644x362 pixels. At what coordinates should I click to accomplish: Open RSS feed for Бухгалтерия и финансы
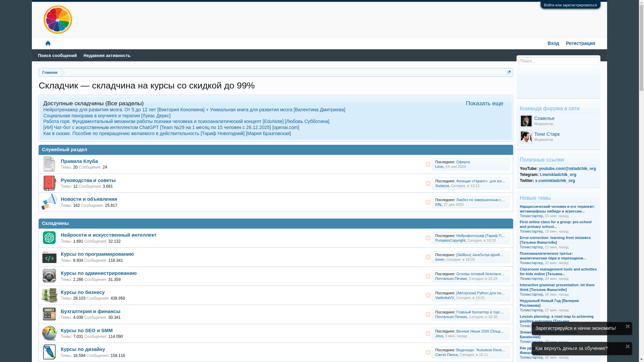coord(428,314)
